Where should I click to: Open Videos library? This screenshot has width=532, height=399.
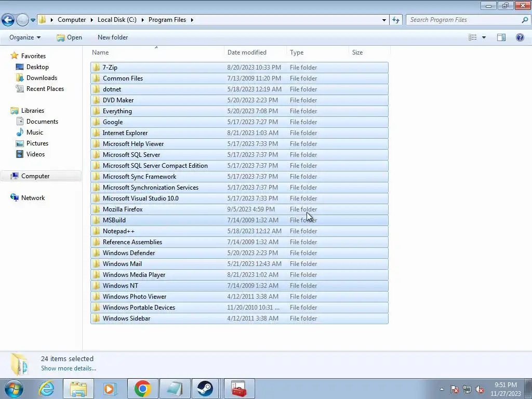point(35,154)
